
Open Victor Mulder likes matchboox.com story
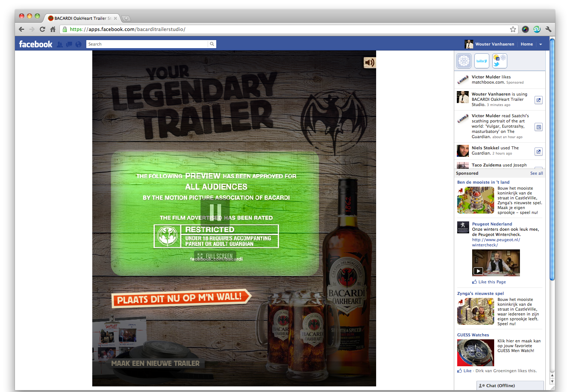pyautogui.click(x=500, y=80)
